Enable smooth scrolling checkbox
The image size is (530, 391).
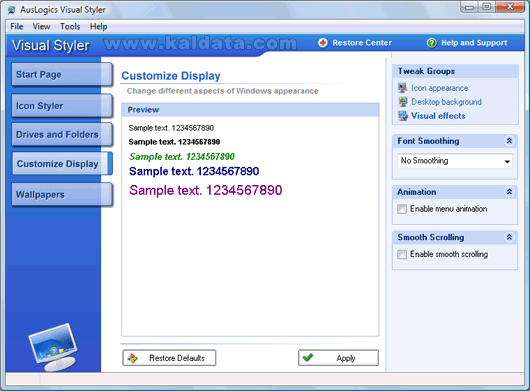[x=402, y=254]
